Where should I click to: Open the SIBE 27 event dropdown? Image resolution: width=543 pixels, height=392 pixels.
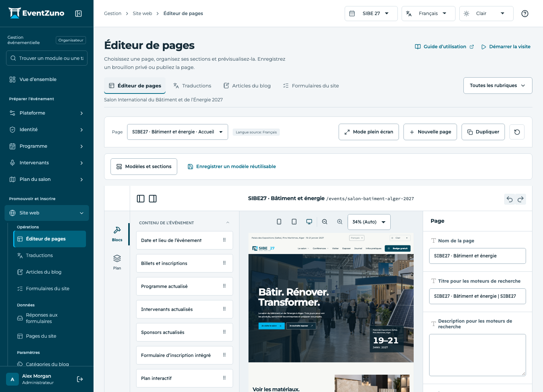click(371, 14)
